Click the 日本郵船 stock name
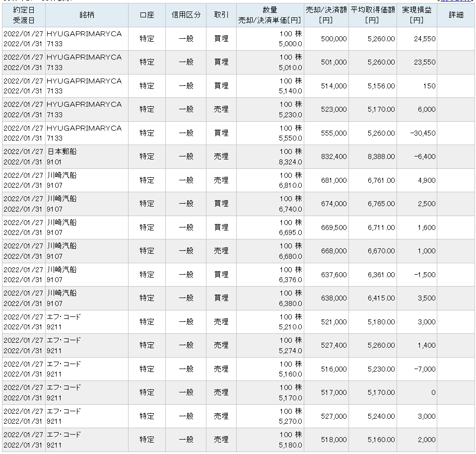The height and width of the screenshot is (454, 476). (62, 151)
